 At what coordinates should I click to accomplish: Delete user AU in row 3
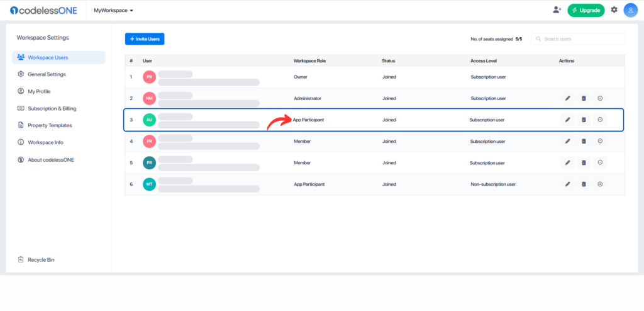tap(584, 120)
